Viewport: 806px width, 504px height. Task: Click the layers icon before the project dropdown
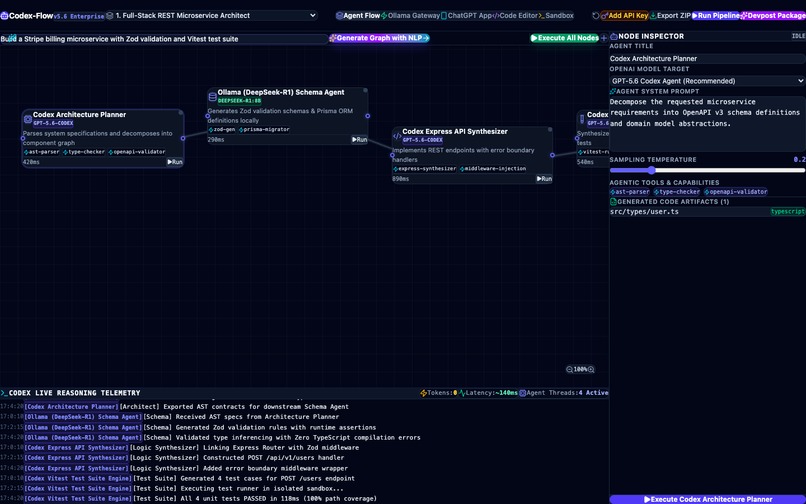click(x=109, y=16)
